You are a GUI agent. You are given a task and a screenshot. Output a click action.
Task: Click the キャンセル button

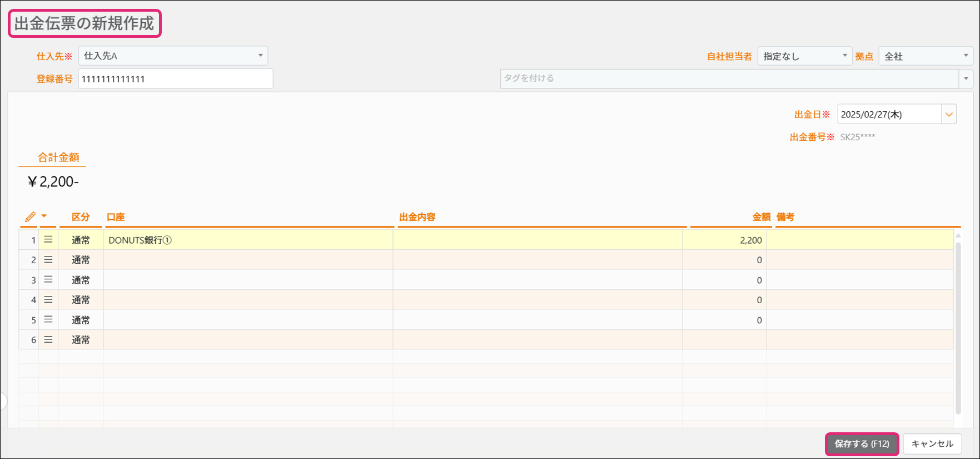(x=932, y=444)
